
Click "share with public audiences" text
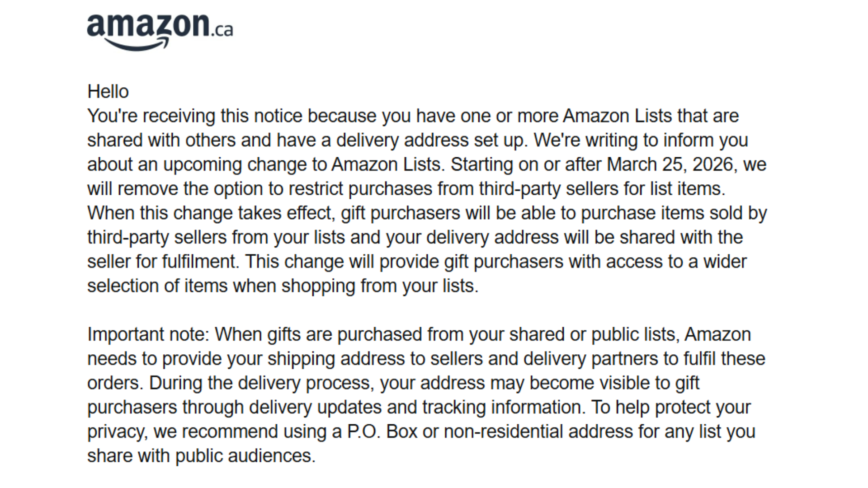201,456
